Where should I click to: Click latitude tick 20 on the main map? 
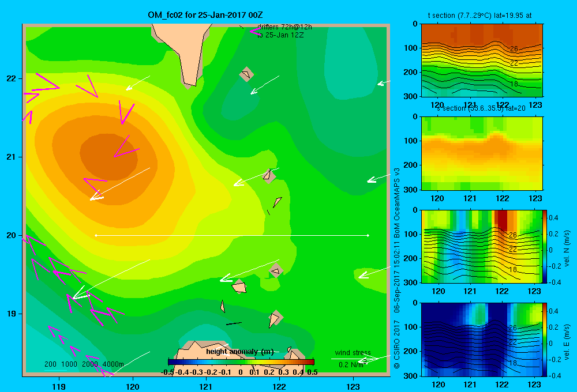click(x=12, y=235)
